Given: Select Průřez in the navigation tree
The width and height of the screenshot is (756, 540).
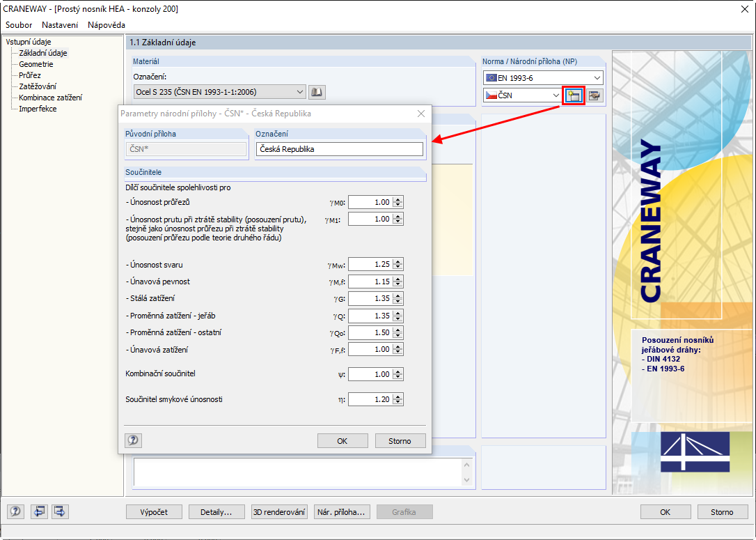Looking at the screenshot, I should [30, 75].
